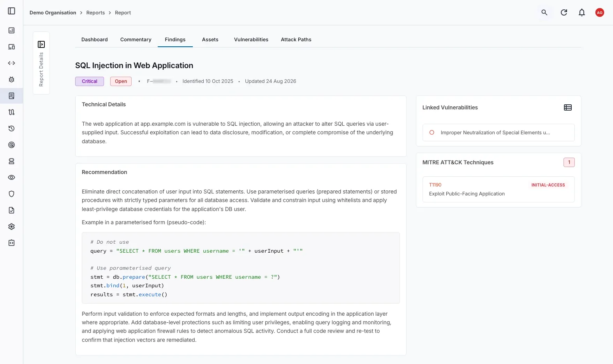Switch to the Commentary tab
The height and width of the screenshot is (364, 613).
pos(136,40)
